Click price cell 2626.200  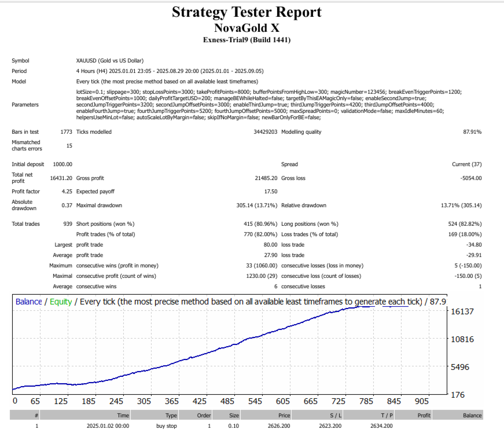click(279, 426)
